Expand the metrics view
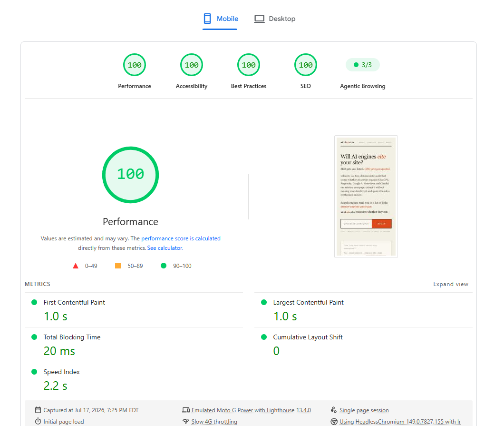 click(x=451, y=284)
